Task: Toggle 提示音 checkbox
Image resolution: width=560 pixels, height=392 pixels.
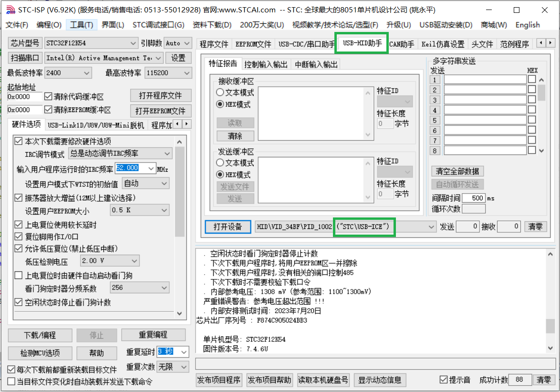Action: pos(444,380)
